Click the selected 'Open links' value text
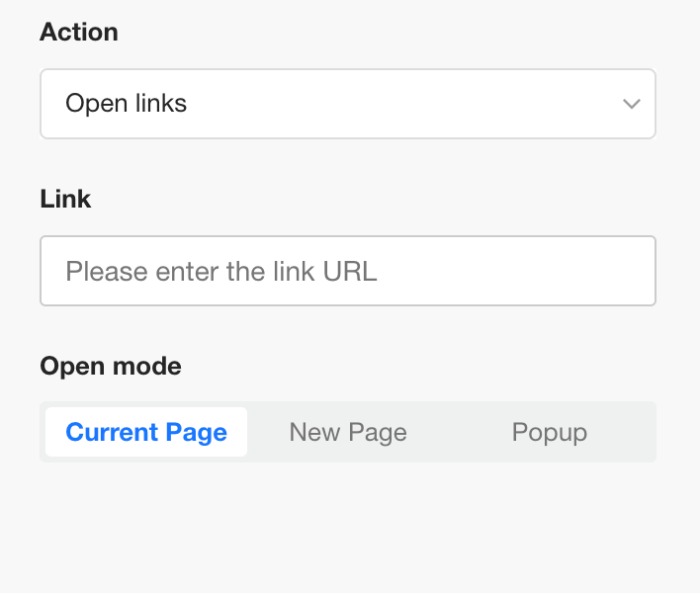The height and width of the screenshot is (593, 700). [127, 103]
